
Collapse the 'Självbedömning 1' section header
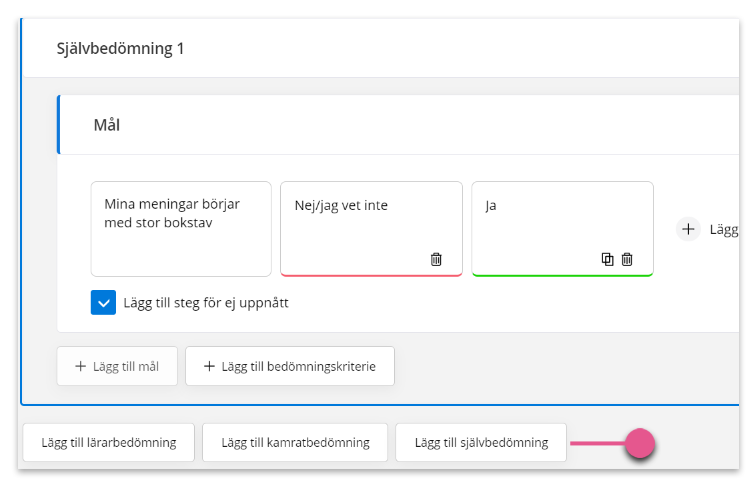point(381,48)
